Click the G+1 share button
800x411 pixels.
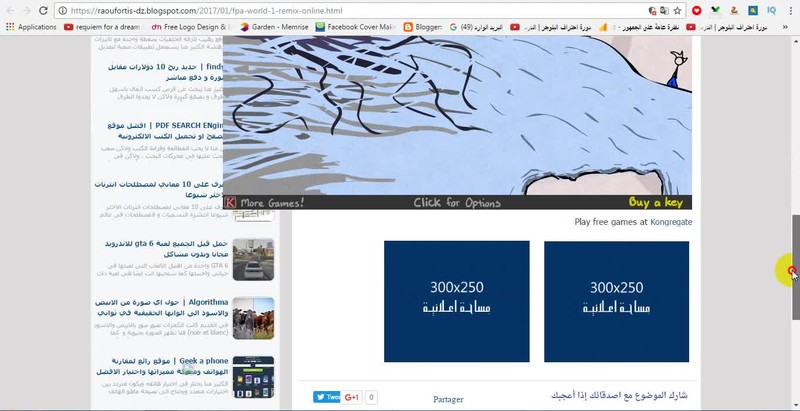pos(352,397)
